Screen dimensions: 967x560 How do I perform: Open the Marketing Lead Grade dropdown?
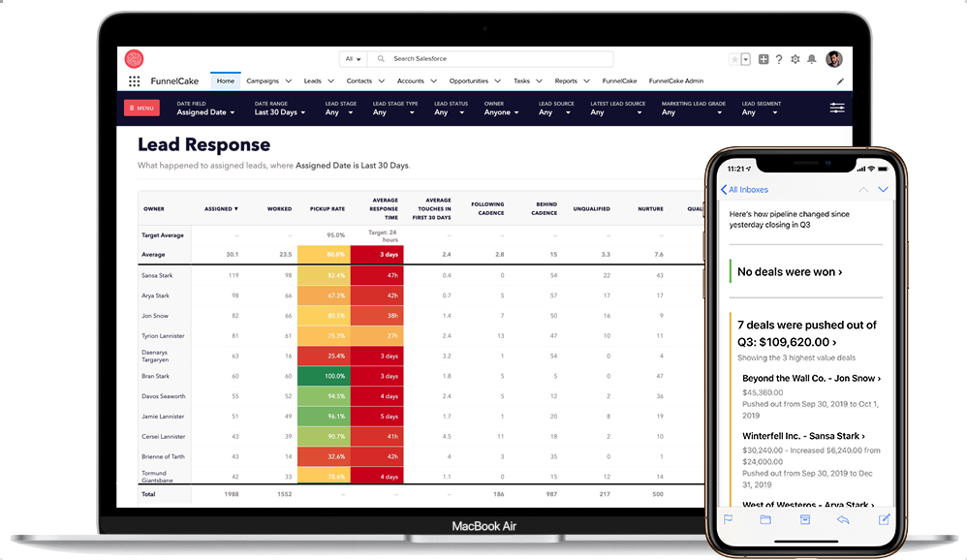693,112
